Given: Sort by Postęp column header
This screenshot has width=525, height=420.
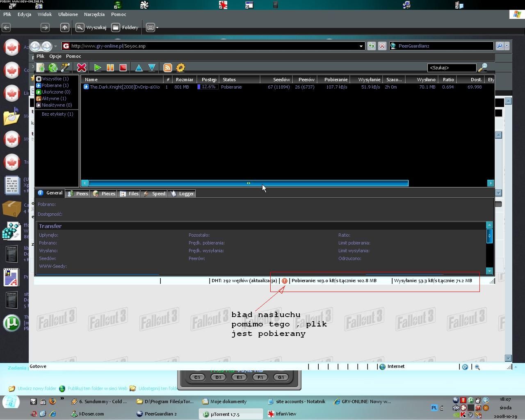Looking at the screenshot, I should [x=208, y=80].
